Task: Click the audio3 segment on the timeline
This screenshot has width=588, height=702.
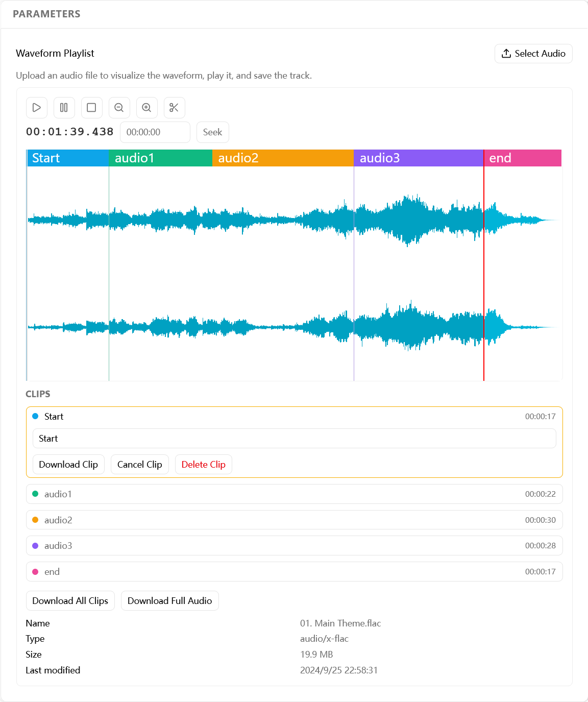Action: pyautogui.click(x=418, y=158)
